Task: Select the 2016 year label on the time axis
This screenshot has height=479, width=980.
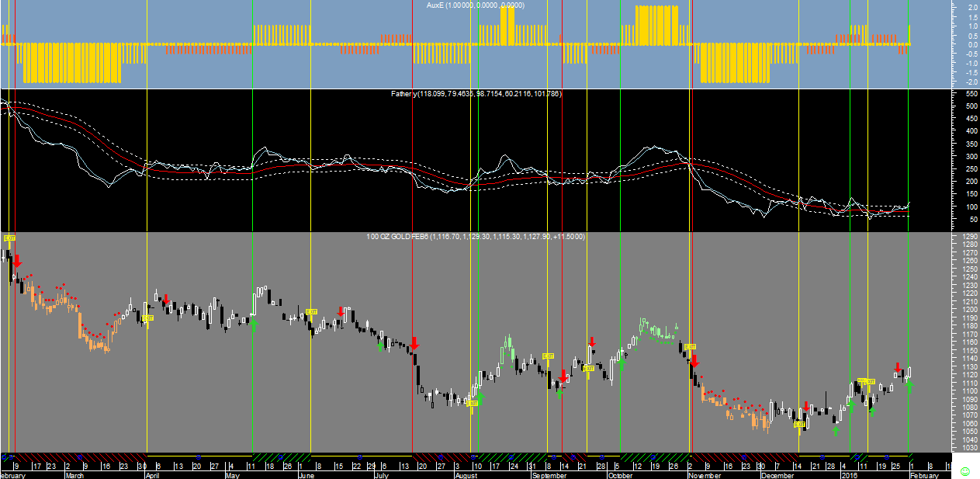Action: coord(852,474)
